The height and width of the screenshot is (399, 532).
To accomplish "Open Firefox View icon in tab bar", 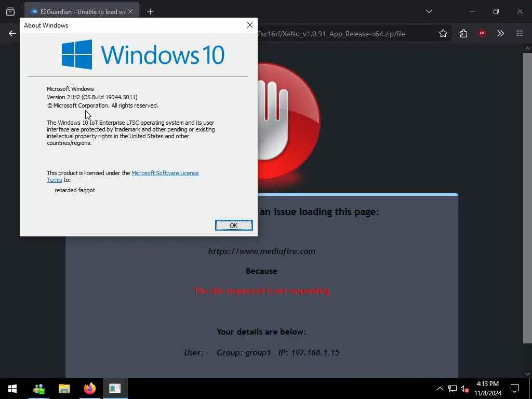I will [10, 11].
